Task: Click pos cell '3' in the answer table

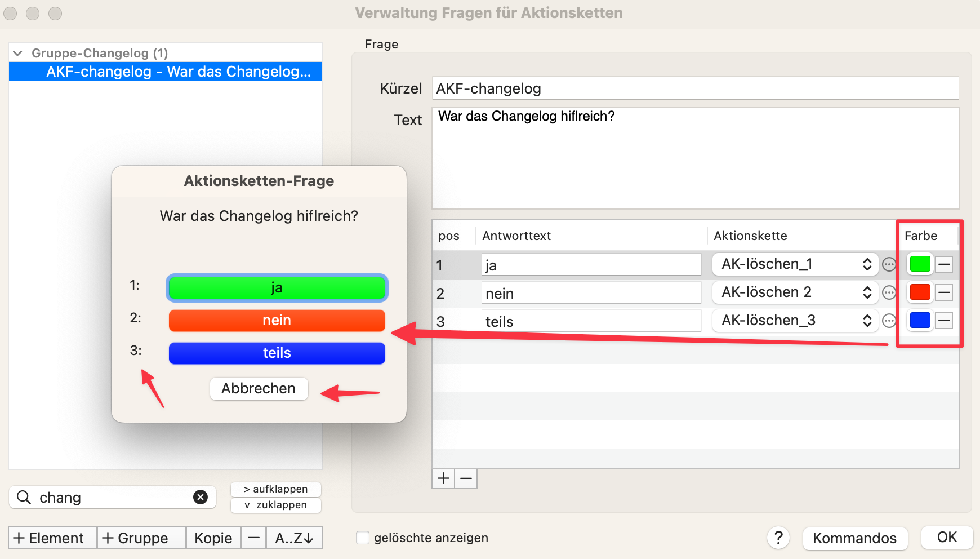Action: 440,322
